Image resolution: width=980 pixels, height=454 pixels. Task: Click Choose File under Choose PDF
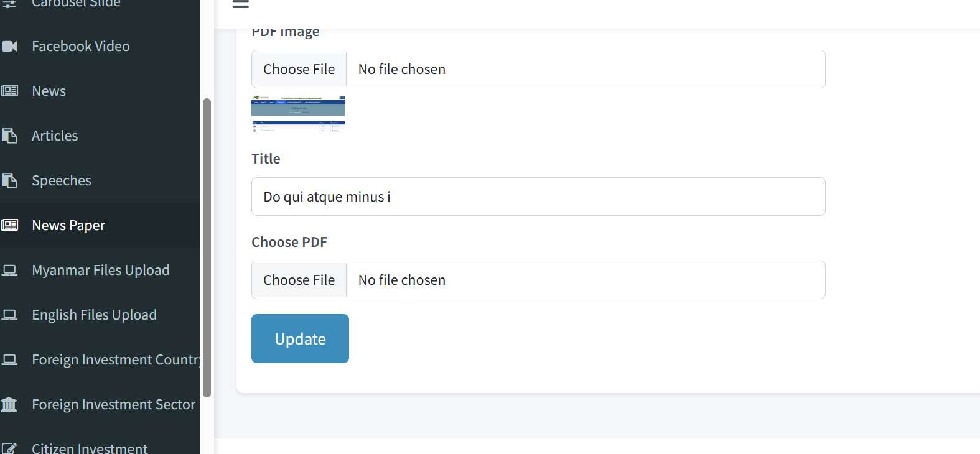[299, 280]
